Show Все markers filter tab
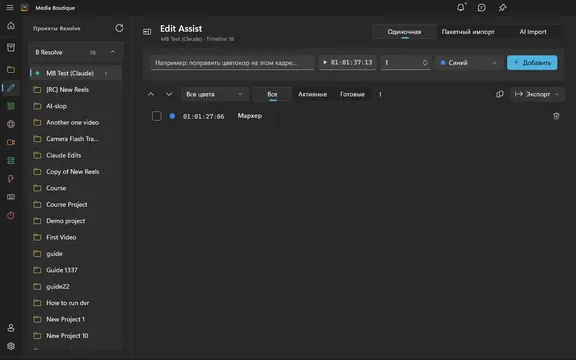Image resolution: width=576 pixels, height=360 pixels. point(272,94)
